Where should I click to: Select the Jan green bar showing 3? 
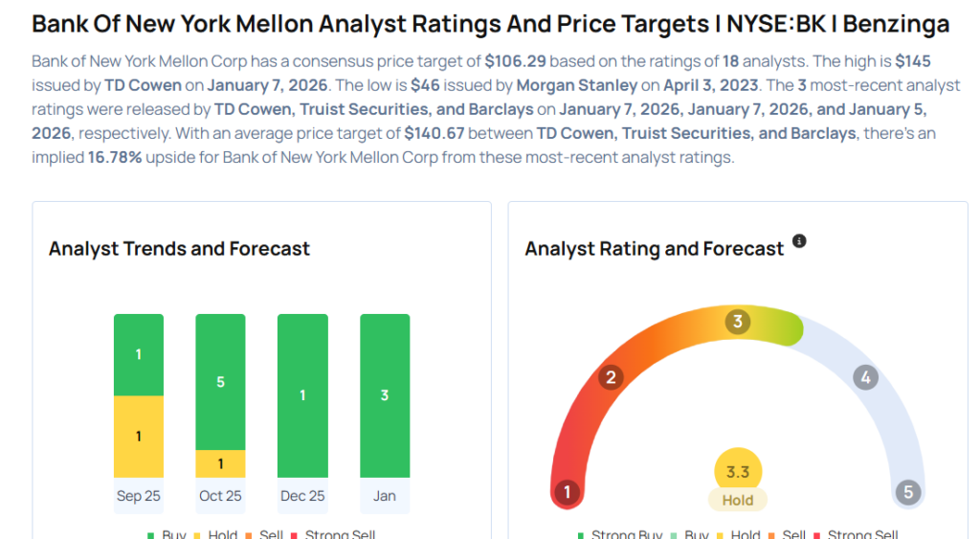(385, 395)
